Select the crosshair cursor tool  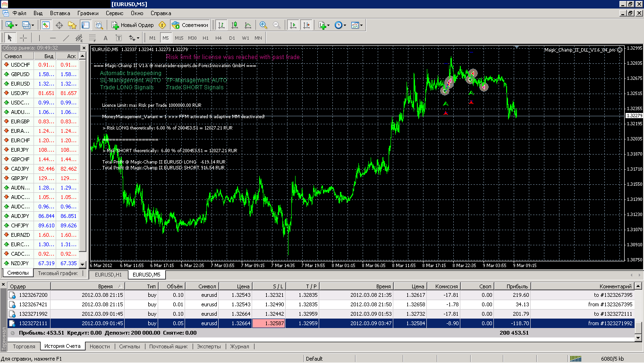23,38
